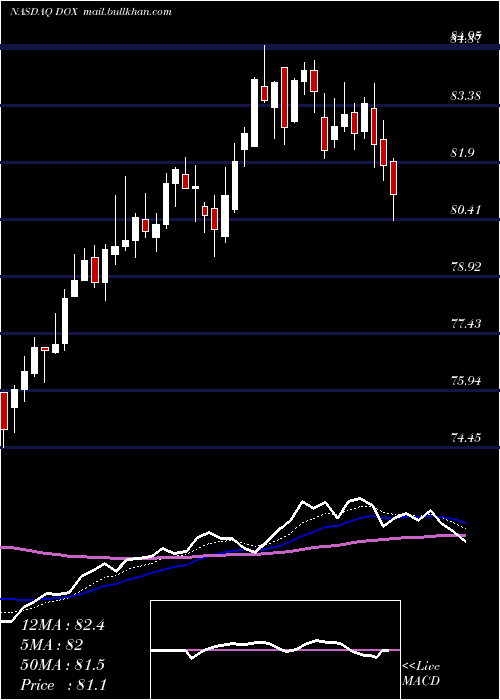Click the 12MA : 82.4 readout

click(63, 625)
